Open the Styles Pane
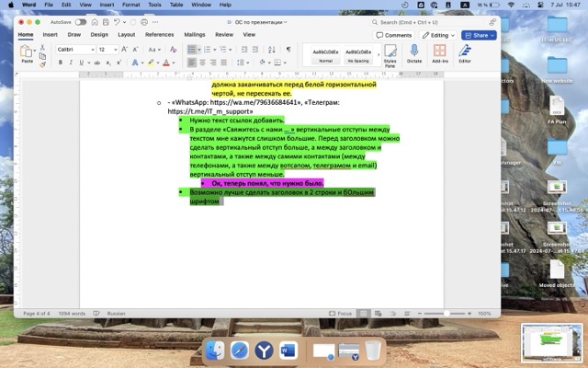Screen dimensions: 588x368 click(390, 54)
